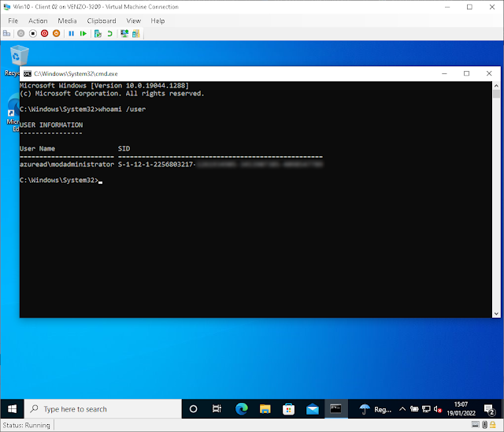Revert the VM with the green arrow icon
Viewport: 504px width, 432px height.
109,33
